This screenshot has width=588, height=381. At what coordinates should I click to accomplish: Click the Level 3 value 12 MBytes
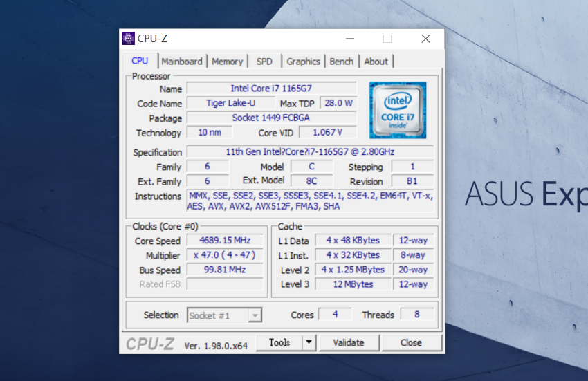point(353,284)
